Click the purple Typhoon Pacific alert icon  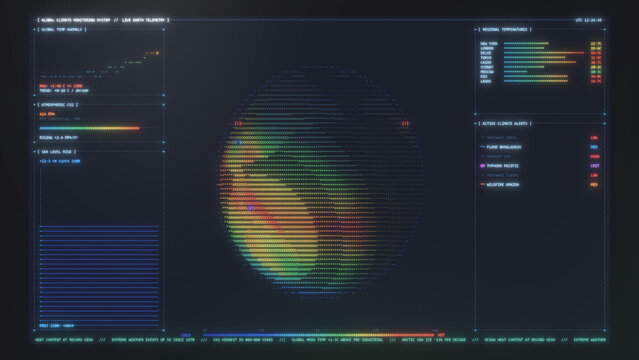click(483, 166)
